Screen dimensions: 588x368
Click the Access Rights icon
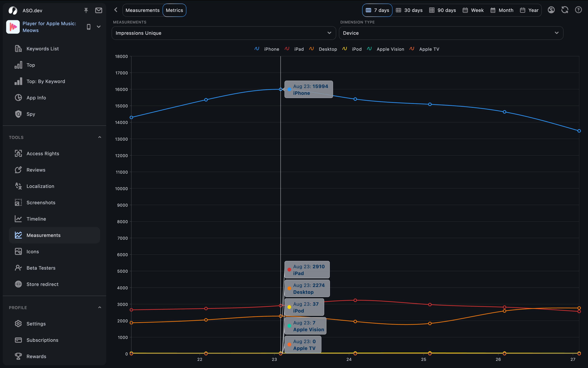(x=18, y=153)
